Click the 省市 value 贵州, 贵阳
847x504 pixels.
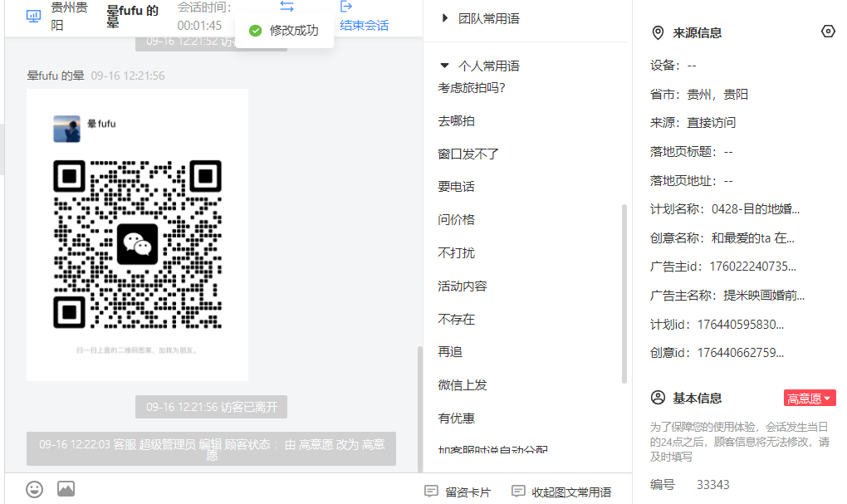tap(717, 95)
